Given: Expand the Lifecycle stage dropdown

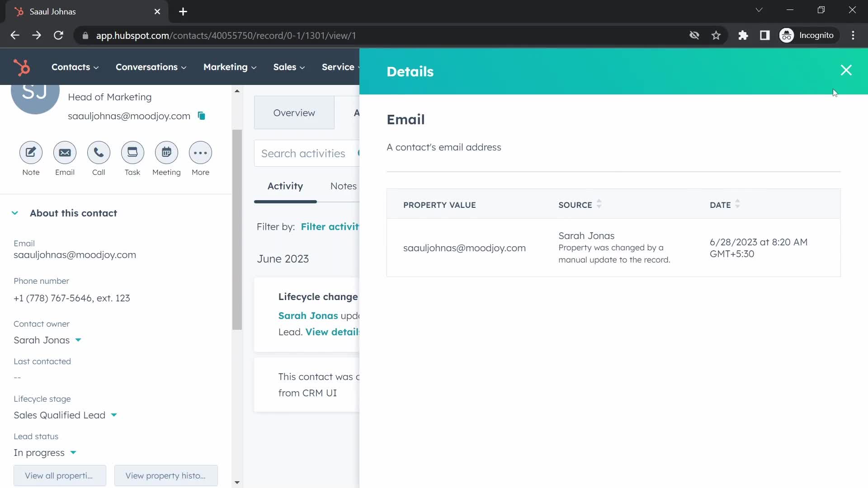Looking at the screenshot, I should coord(114,415).
